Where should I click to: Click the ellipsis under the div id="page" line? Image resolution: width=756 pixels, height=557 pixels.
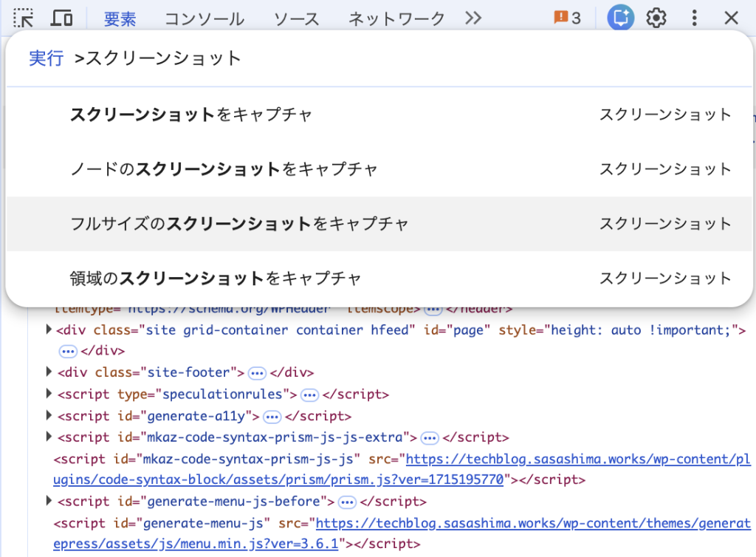tap(67, 351)
